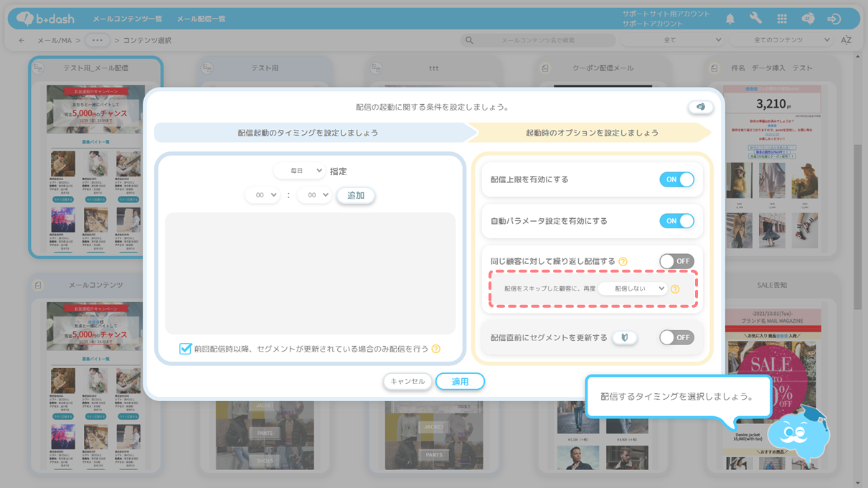This screenshot has width=868, height=488.
Task: Click the help speaker icon in dialog corner
Action: [x=701, y=107]
